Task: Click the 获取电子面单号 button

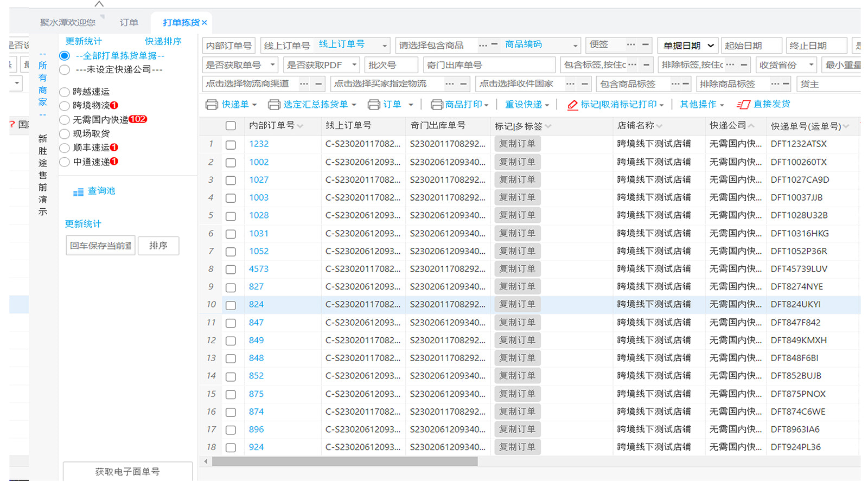Action: tap(127, 472)
